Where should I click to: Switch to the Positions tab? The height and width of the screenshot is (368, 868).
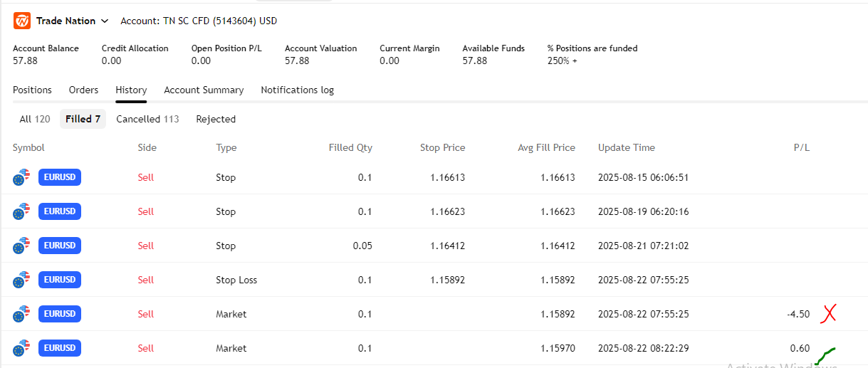pyautogui.click(x=32, y=90)
